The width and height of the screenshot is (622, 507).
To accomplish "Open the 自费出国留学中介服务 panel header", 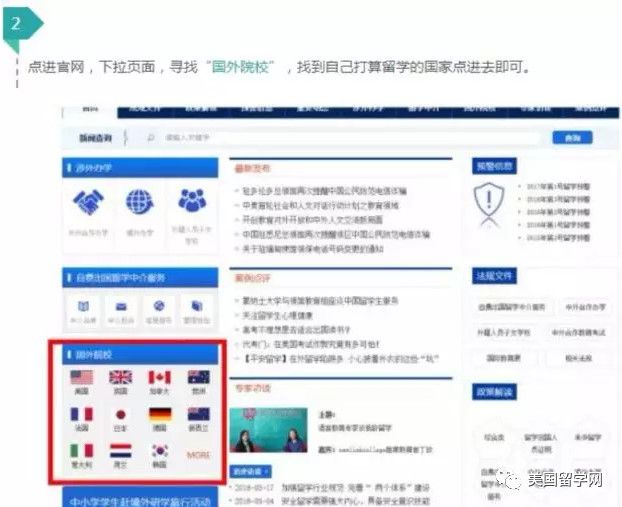I will [140, 277].
